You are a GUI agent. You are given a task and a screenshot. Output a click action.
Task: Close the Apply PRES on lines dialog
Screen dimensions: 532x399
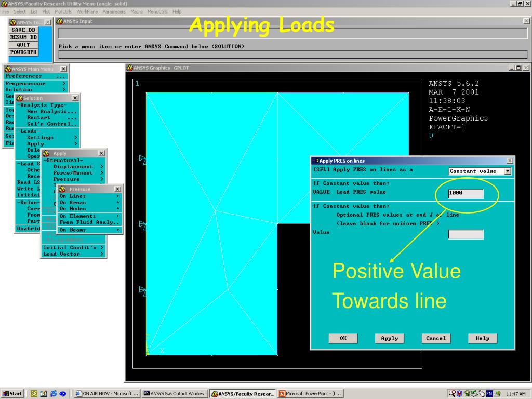pos(510,161)
